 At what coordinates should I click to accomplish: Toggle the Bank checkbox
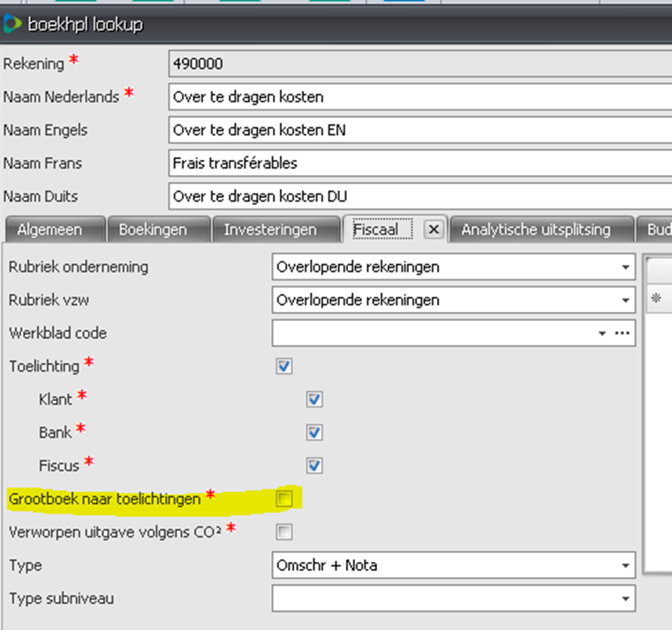pyautogui.click(x=314, y=432)
